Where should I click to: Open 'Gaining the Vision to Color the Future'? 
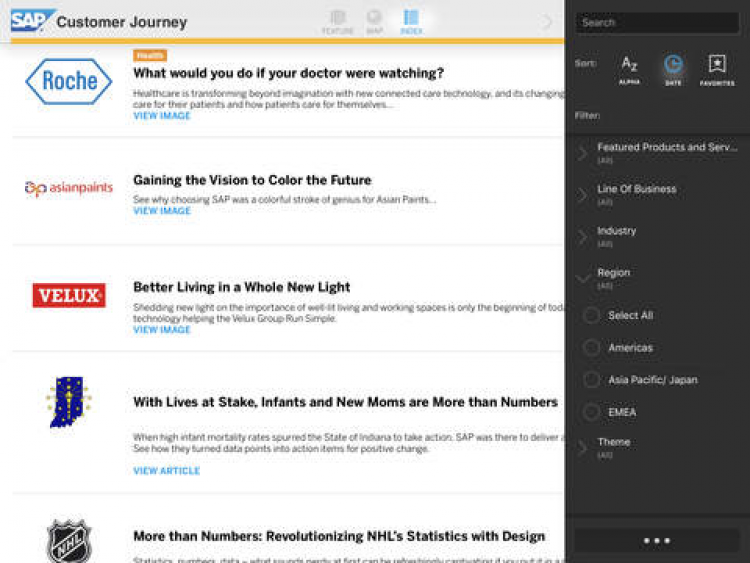(252, 180)
